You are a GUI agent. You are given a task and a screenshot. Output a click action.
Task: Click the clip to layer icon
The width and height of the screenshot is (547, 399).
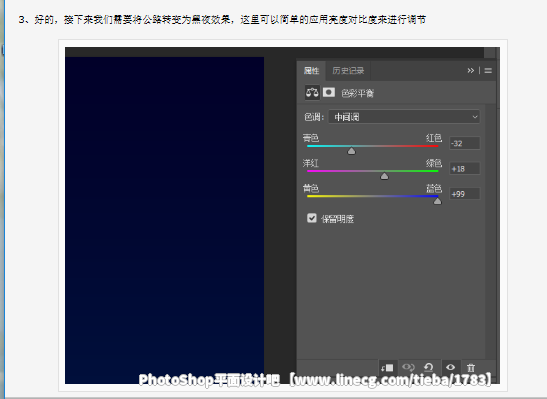coord(387,368)
